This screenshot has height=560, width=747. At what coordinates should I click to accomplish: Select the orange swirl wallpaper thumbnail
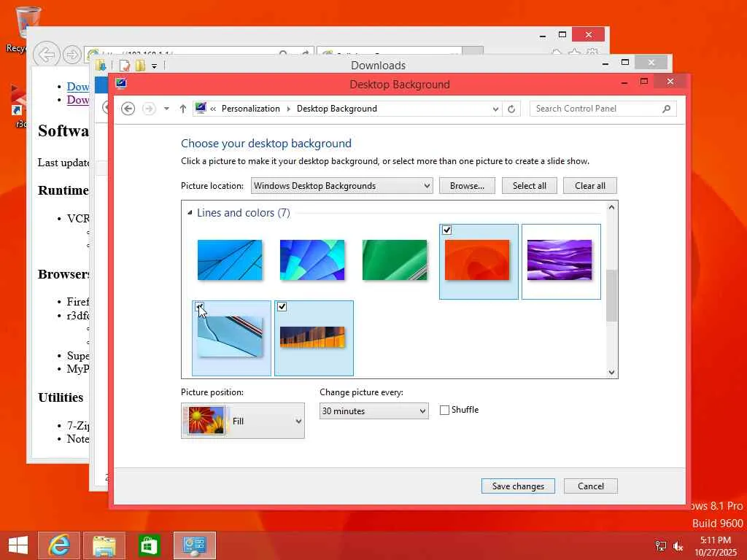tap(477, 260)
